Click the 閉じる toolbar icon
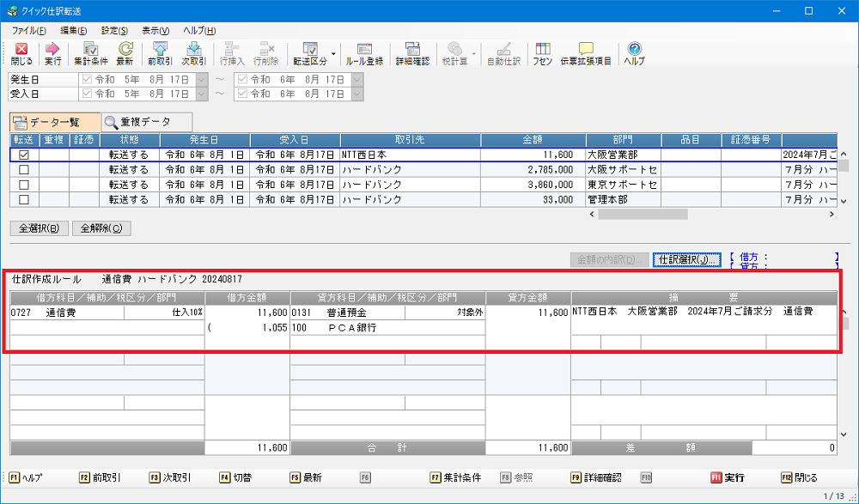Viewport: 859px width, 504px height. point(22,54)
